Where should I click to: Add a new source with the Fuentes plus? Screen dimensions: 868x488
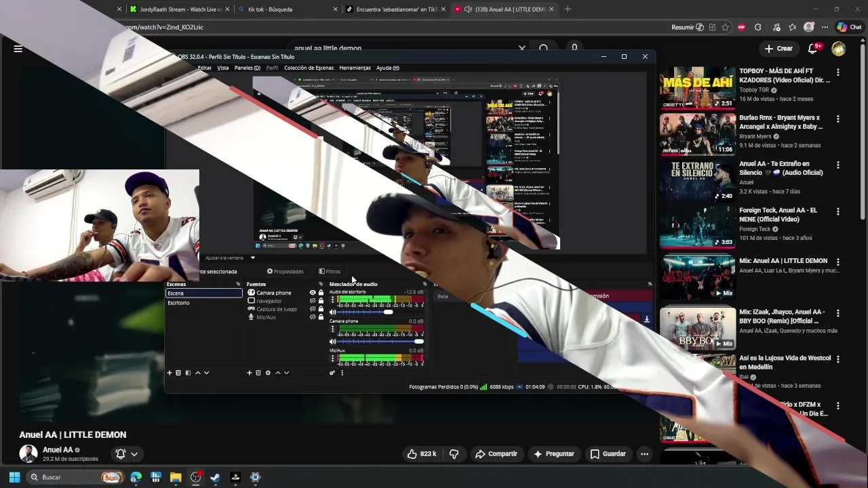(x=250, y=373)
